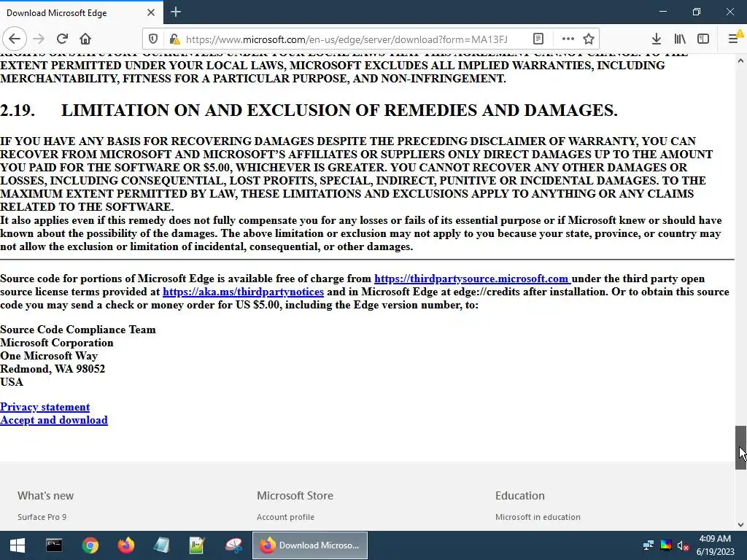Open muted volume tray icon
The width and height of the screenshot is (747, 560).
coord(683,545)
